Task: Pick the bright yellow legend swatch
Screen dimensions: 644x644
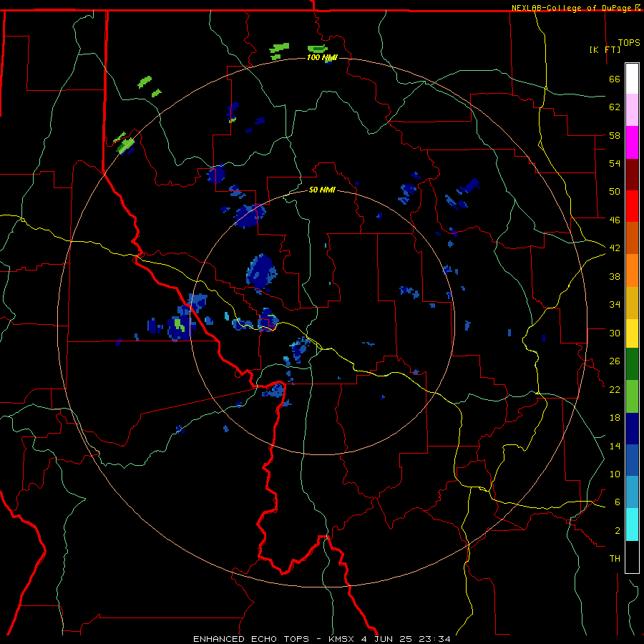Action: [x=632, y=333]
